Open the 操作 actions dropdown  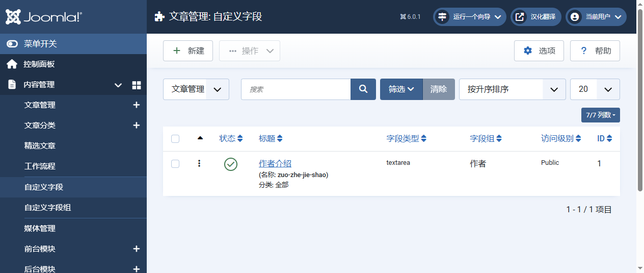coord(250,51)
